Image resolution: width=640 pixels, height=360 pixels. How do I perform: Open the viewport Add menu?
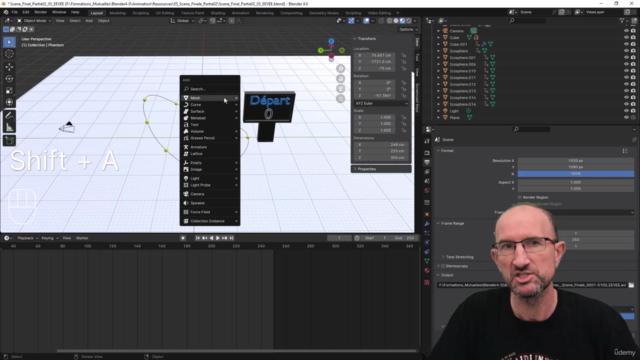[x=89, y=20]
